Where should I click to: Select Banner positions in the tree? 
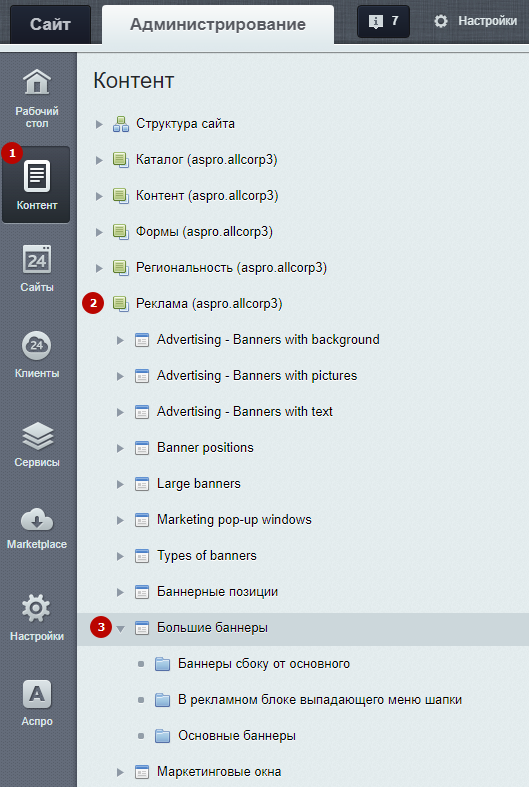pyautogui.click(x=205, y=448)
